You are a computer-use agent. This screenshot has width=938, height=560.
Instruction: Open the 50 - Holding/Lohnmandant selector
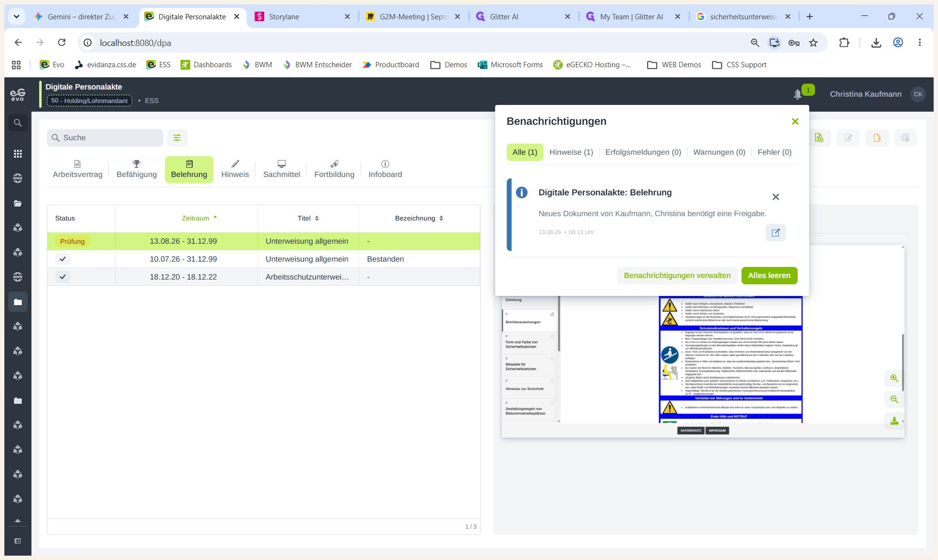click(x=90, y=101)
